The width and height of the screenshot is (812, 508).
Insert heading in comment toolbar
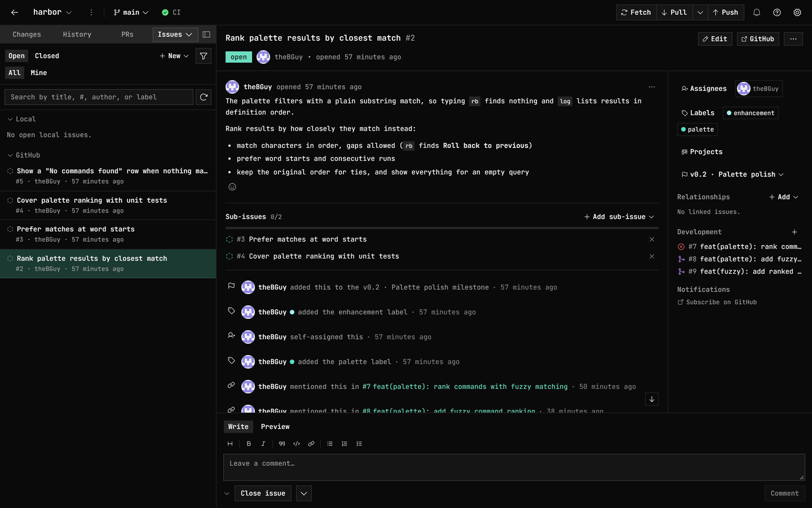[230, 444]
